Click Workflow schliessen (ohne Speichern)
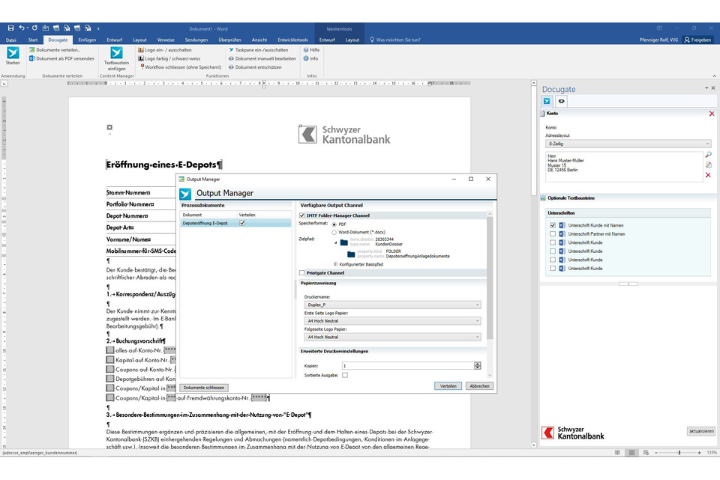720x480 pixels. point(180,67)
